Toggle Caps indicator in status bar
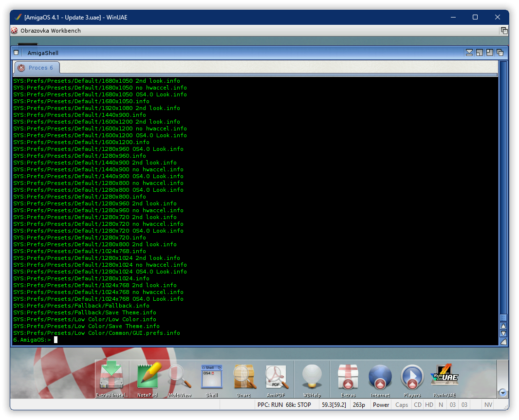 click(402, 405)
